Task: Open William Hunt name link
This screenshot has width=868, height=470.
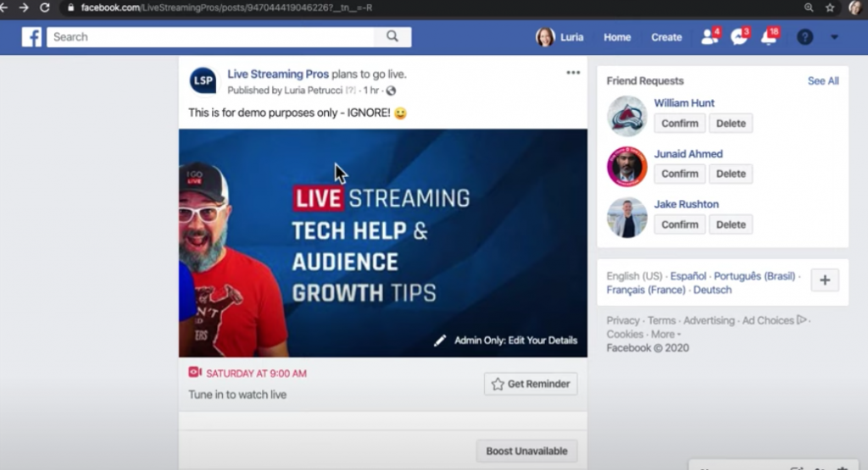Action: (684, 102)
